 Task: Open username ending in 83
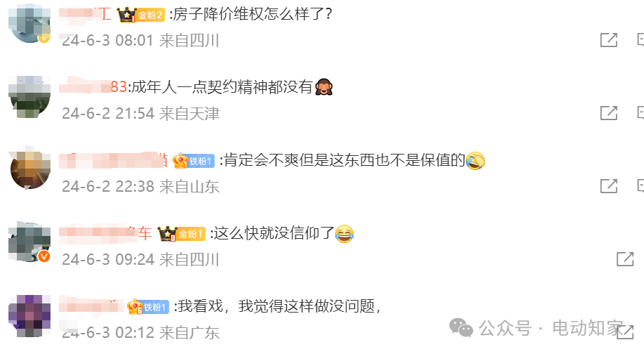pyautogui.click(x=93, y=87)
